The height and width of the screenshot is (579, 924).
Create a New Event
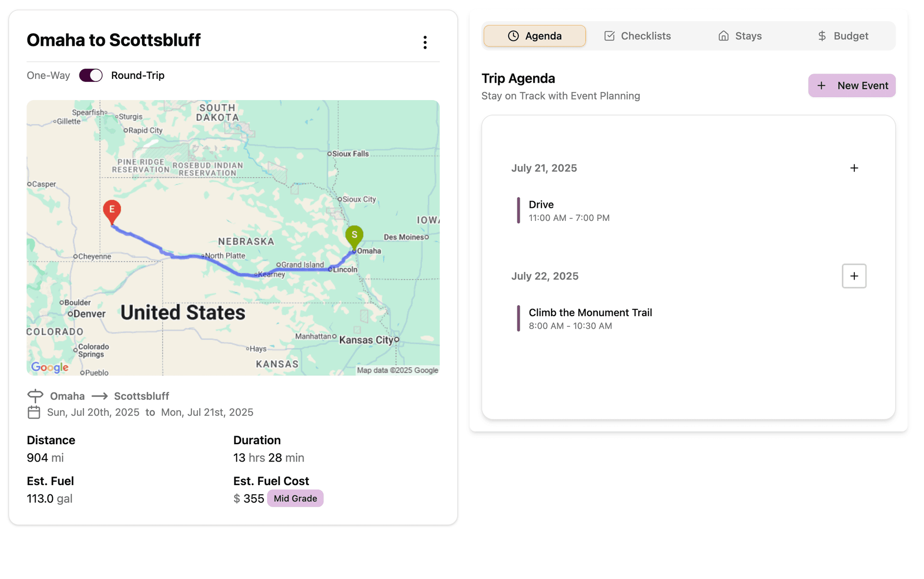852,85
